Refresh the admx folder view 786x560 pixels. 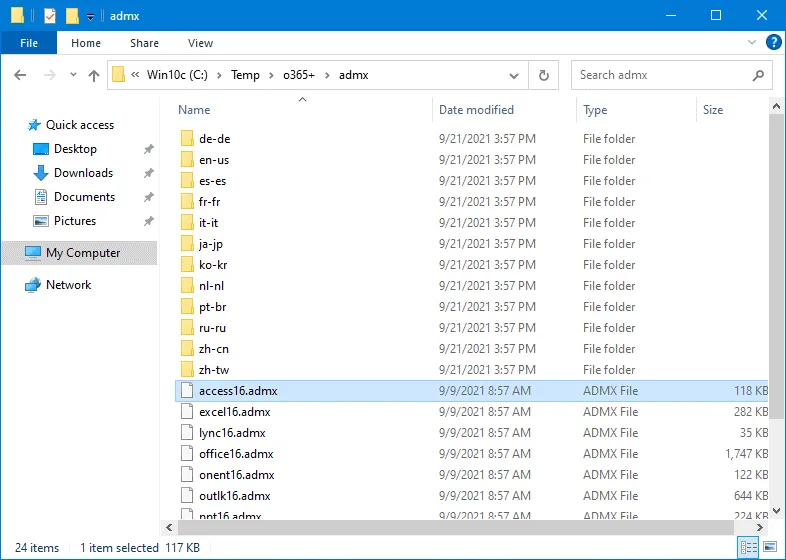544,75
